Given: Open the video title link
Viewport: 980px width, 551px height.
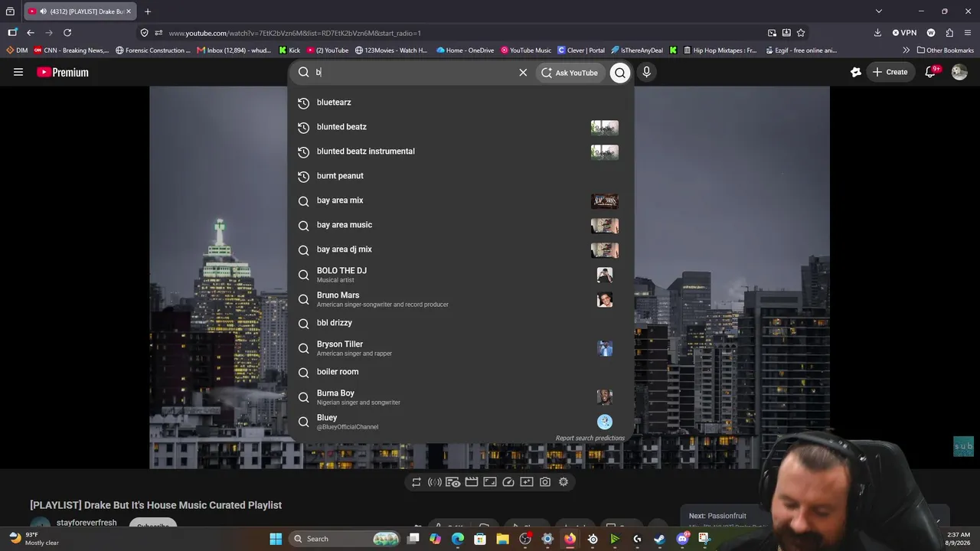Looking at the screenshot, I should (156, 505).
